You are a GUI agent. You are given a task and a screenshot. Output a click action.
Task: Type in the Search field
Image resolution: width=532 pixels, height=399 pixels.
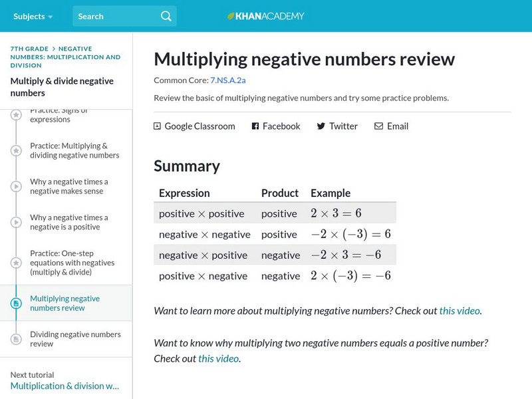(116, 16)
